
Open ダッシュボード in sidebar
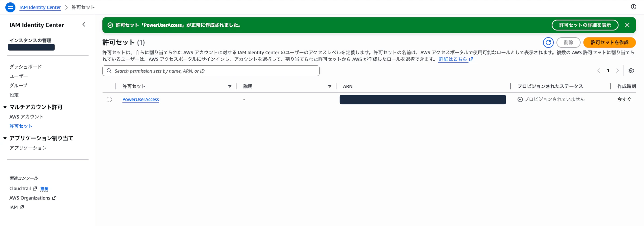click(x=25, y=67)
